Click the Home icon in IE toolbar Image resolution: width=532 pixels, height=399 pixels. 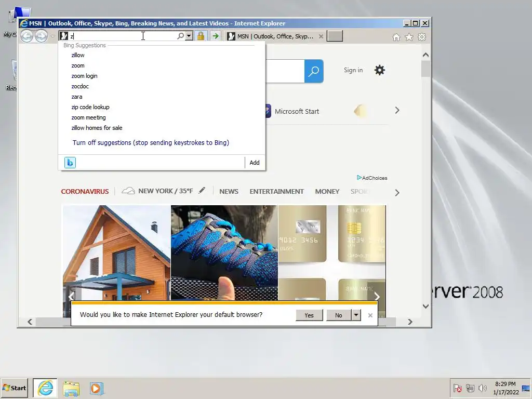pyautogui.click(x=396, y=37)
